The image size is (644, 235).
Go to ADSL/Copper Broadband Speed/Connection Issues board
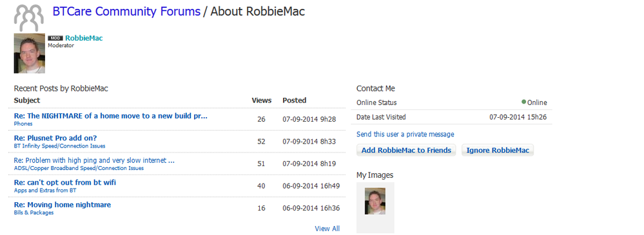[79, 168]
